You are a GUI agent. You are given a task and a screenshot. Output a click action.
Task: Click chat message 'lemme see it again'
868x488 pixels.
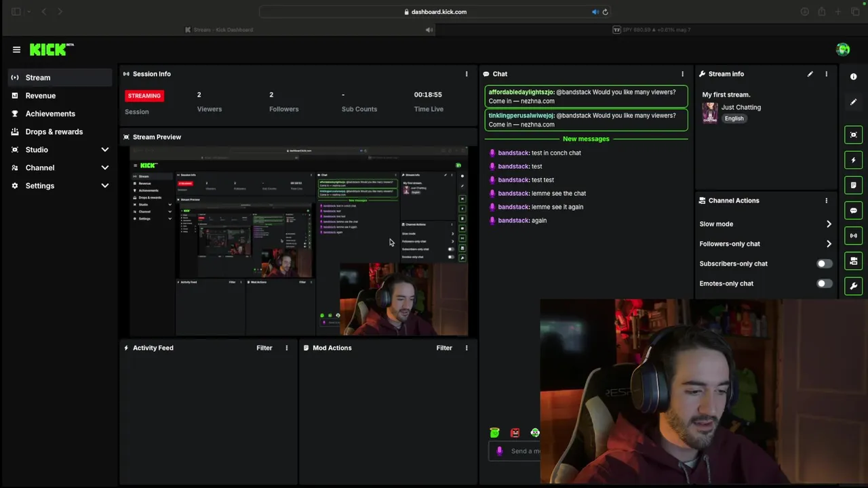(x=557, y=207)
